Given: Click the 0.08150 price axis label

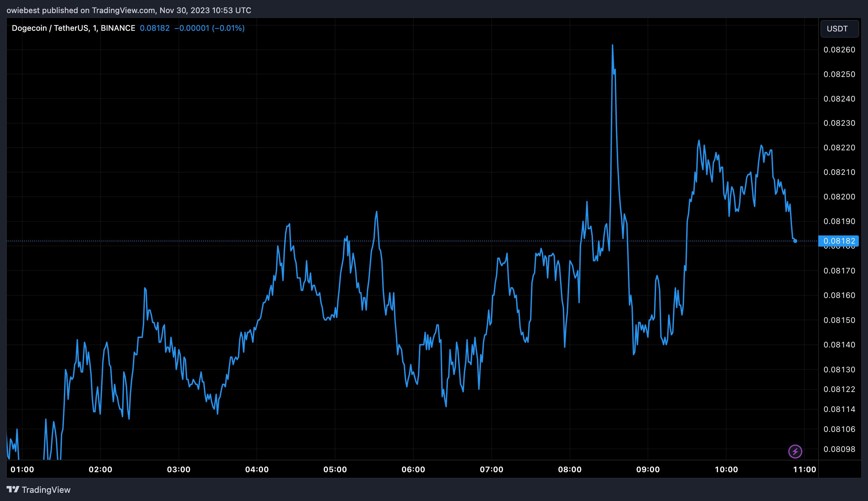Looking at the screenshot, I should 839,320.
